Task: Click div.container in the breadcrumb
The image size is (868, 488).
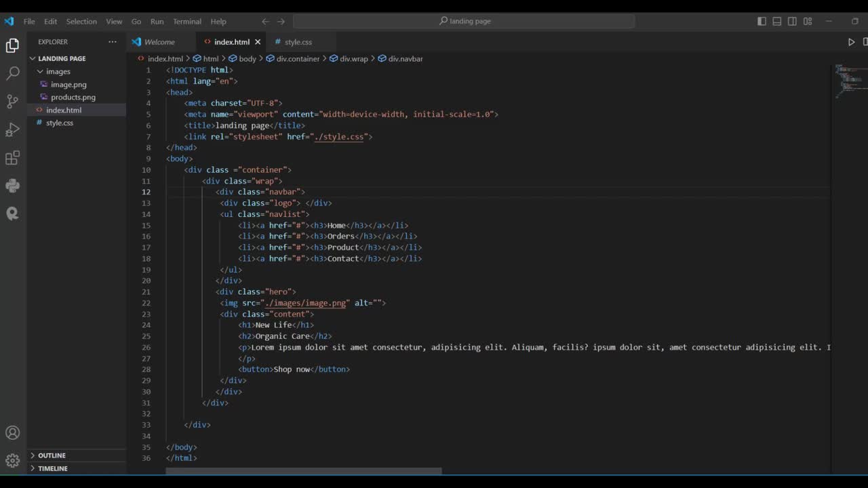Action: coord(298,59)
